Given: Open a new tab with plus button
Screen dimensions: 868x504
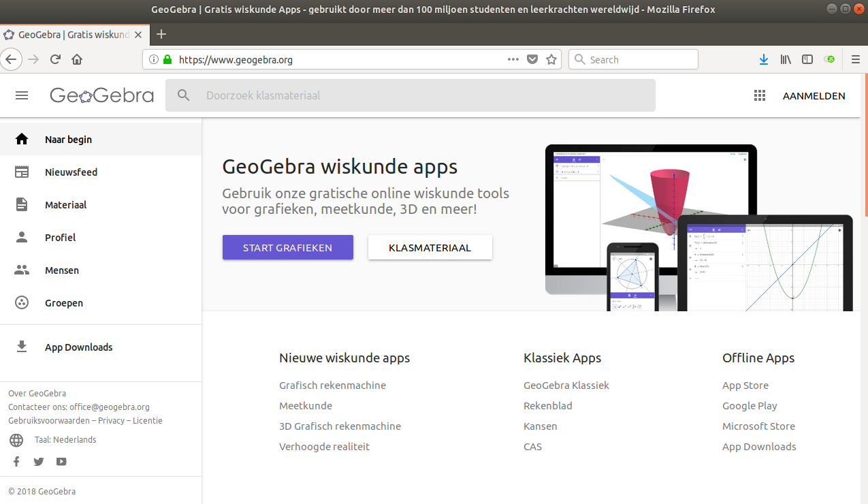Looking at the screenshot, I should [161, 34].
